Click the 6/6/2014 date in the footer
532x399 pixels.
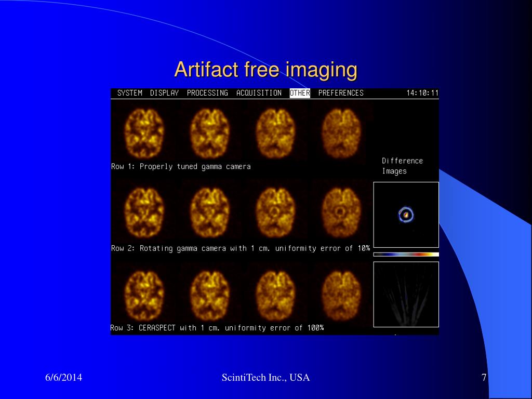tap(64, 377)
